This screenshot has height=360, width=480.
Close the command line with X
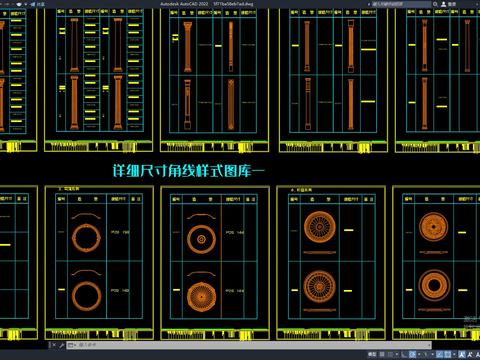[54, 345]
